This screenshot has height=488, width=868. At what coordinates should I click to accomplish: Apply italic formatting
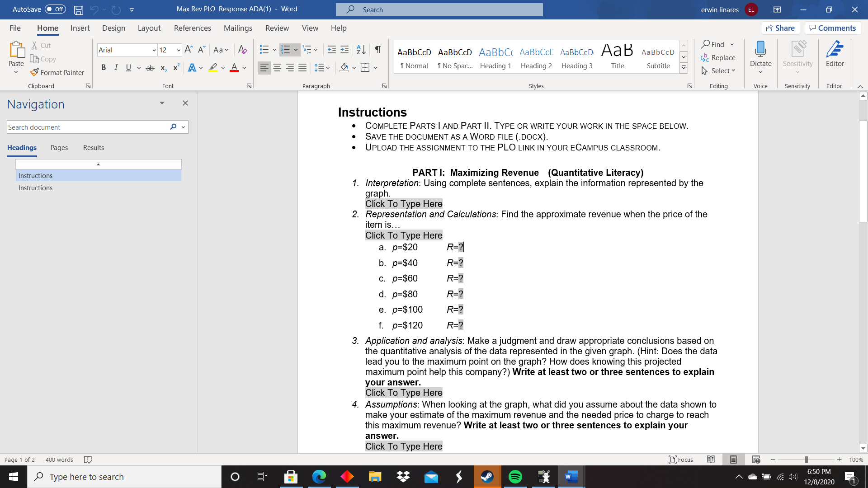(x=116, y=67)
